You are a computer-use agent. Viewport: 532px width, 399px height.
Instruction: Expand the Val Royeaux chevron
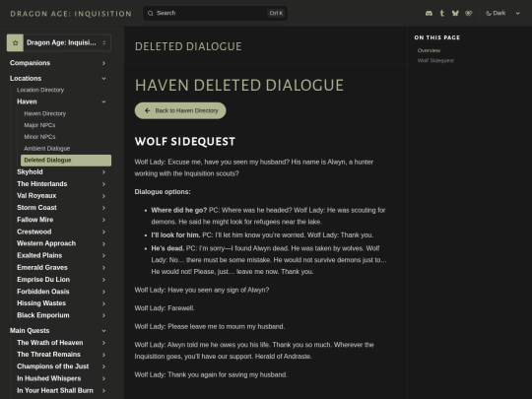pos(103,196)
